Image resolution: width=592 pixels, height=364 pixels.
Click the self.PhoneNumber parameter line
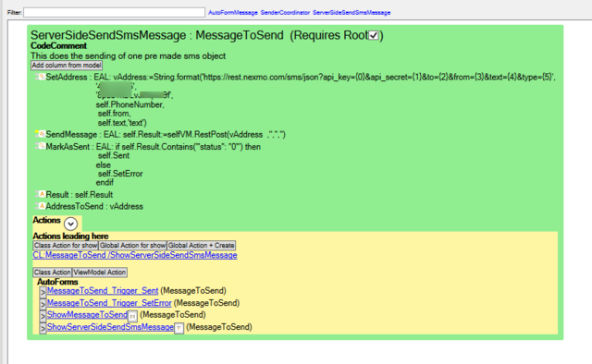point(129,104)
